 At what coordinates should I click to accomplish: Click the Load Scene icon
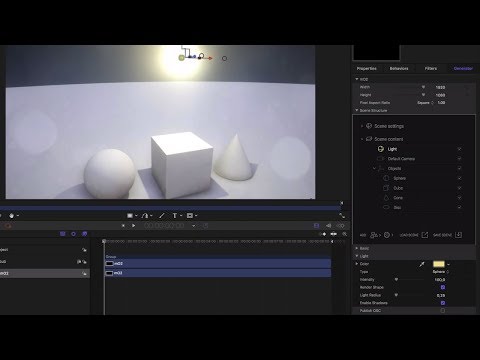(425, 235)
